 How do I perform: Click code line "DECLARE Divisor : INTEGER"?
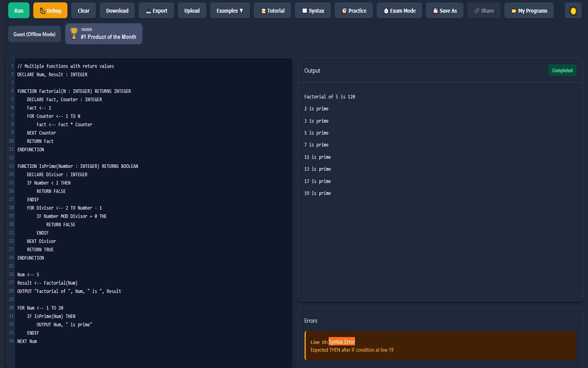[57, 174]
